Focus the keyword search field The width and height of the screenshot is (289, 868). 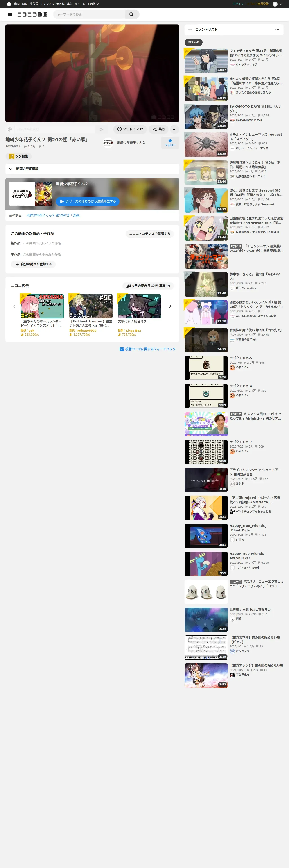click(89, 14)
